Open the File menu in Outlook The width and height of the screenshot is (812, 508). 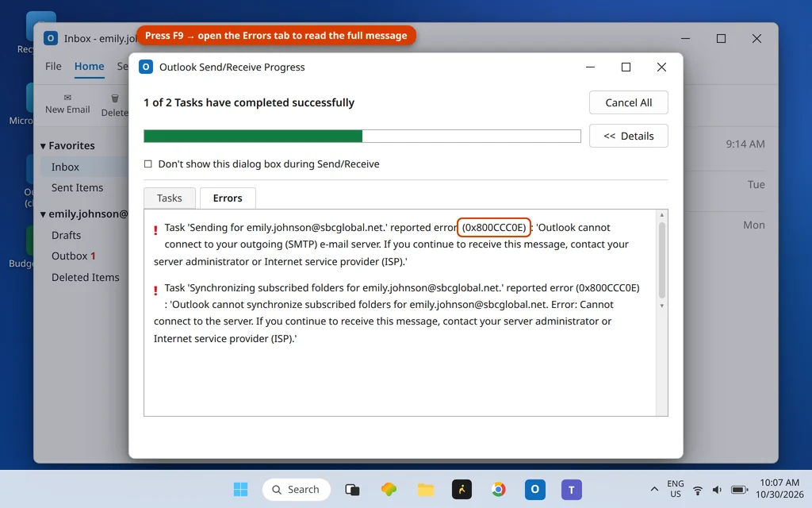tap(53, 67)
